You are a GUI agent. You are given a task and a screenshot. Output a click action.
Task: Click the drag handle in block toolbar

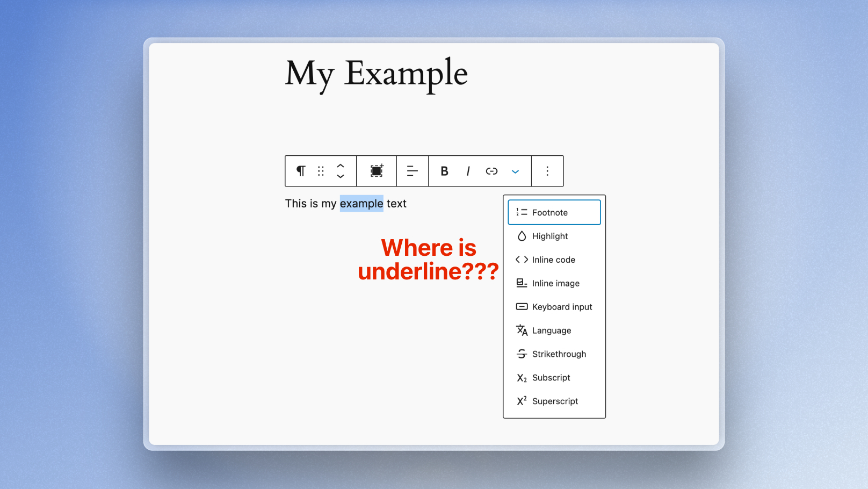coord(321,171)
